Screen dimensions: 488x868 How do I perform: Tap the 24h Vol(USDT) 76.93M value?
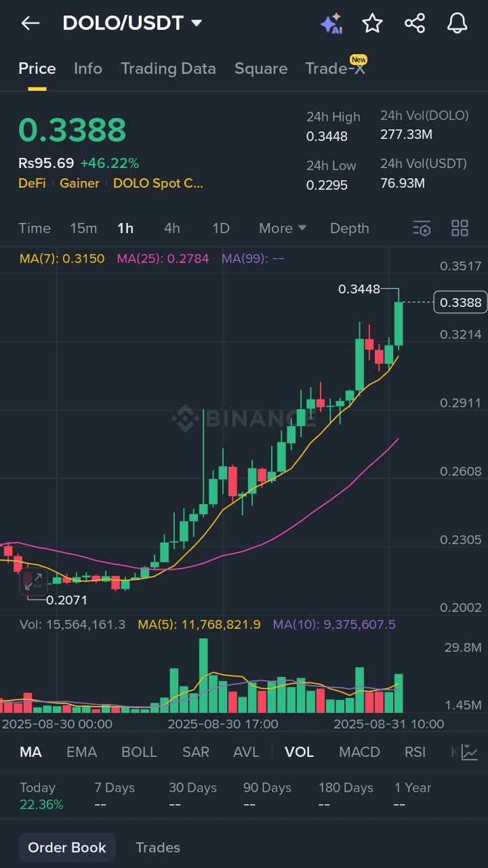point(403,183)
